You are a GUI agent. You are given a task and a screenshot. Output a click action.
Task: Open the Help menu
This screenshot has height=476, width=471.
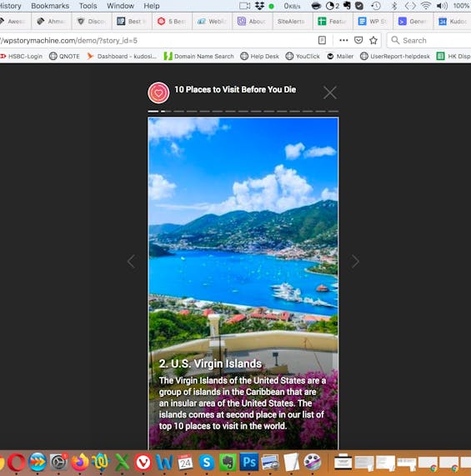[152, 6]
